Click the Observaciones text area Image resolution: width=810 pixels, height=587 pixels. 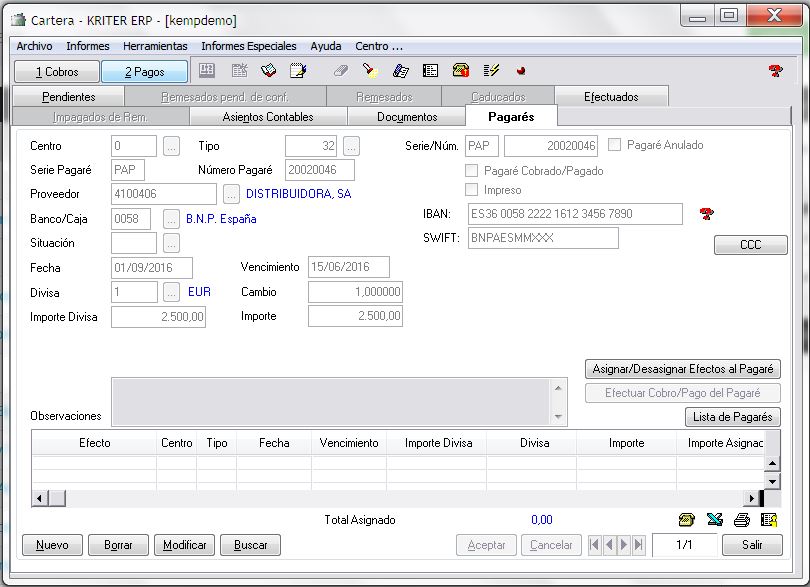click(331, 403)
